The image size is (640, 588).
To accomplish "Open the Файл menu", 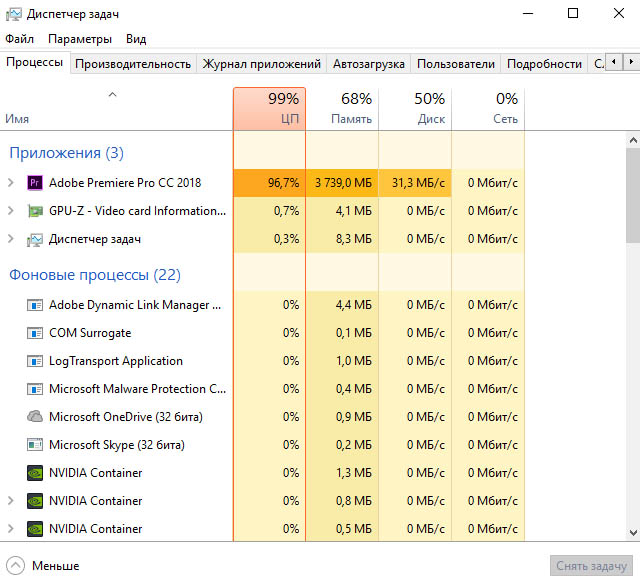I will [19, 39].
